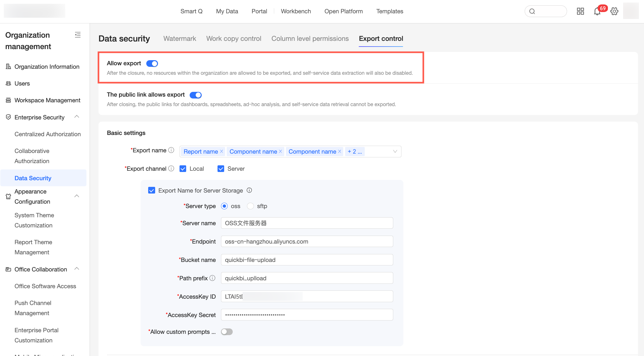Toggle the Allow export switch
644x356 pixels.
152,64
